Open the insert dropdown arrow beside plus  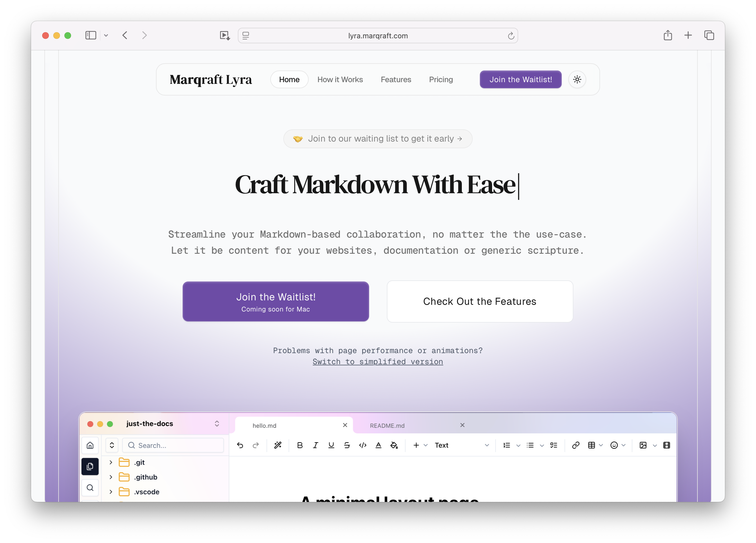tap(425, 445)
